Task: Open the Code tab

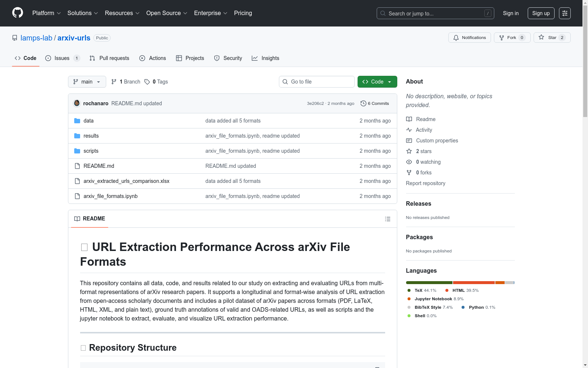Action: coord(26,58)
